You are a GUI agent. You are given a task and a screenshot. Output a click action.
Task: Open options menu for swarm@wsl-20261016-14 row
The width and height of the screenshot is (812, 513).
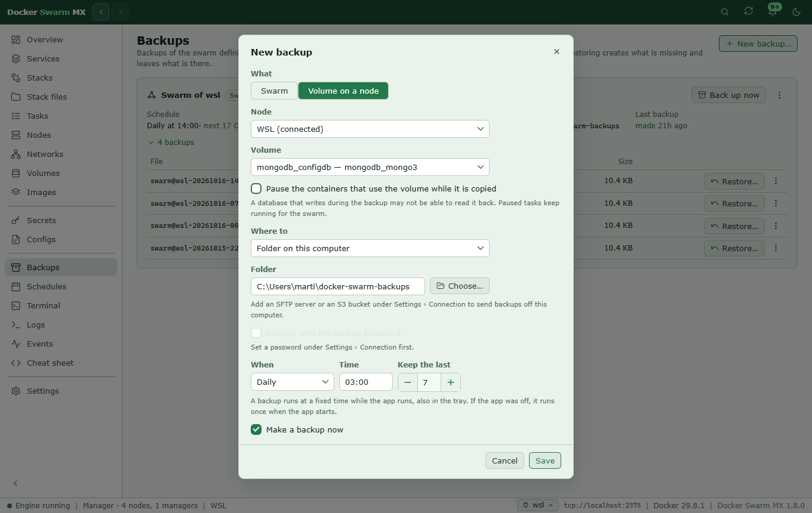(776, 181)
